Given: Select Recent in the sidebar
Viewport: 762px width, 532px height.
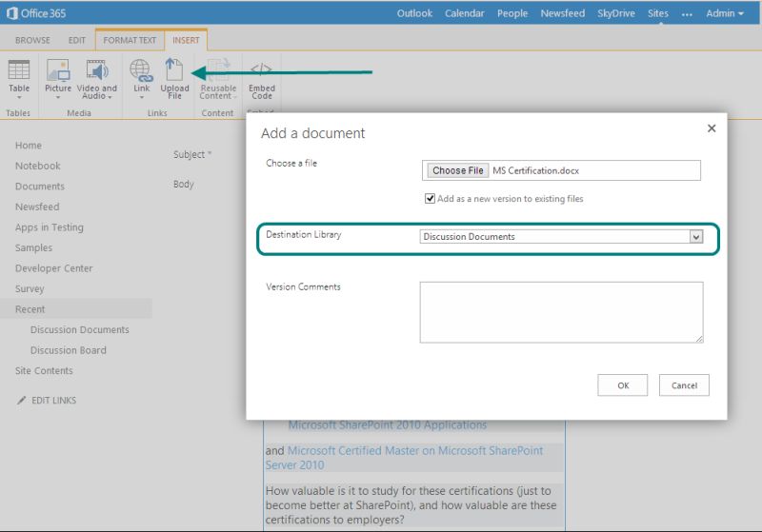Looking at the screenshot, I should pos(30,309).
